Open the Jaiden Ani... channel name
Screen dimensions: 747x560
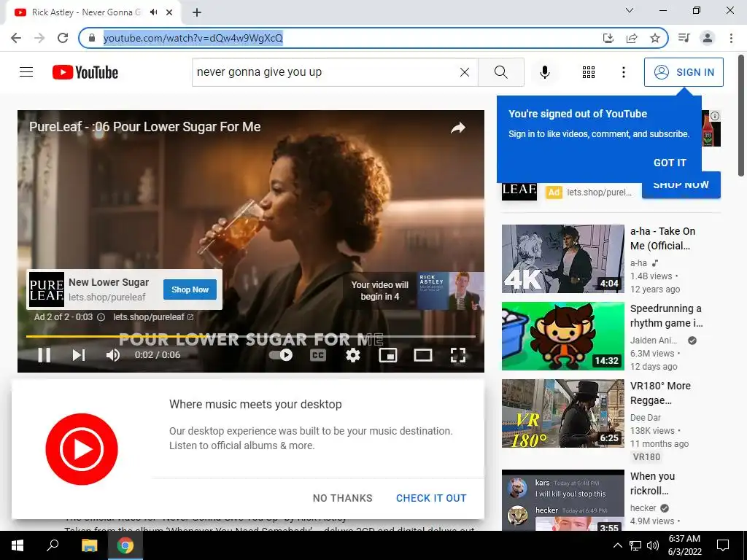coord(653,341)
